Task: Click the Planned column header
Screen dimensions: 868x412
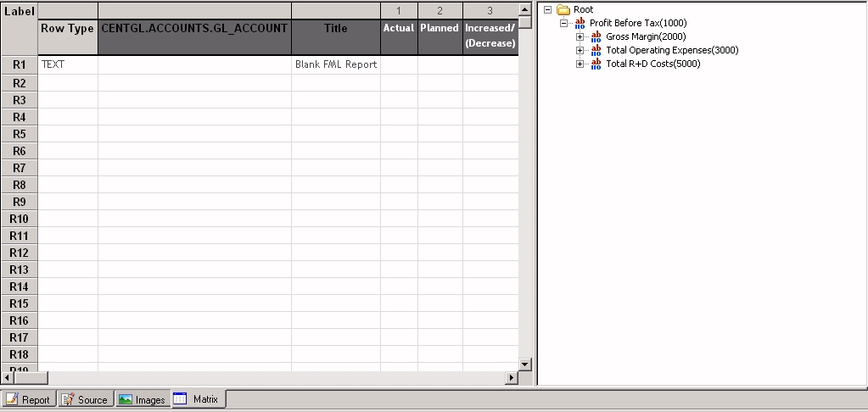Action: (x=440, y=37)
